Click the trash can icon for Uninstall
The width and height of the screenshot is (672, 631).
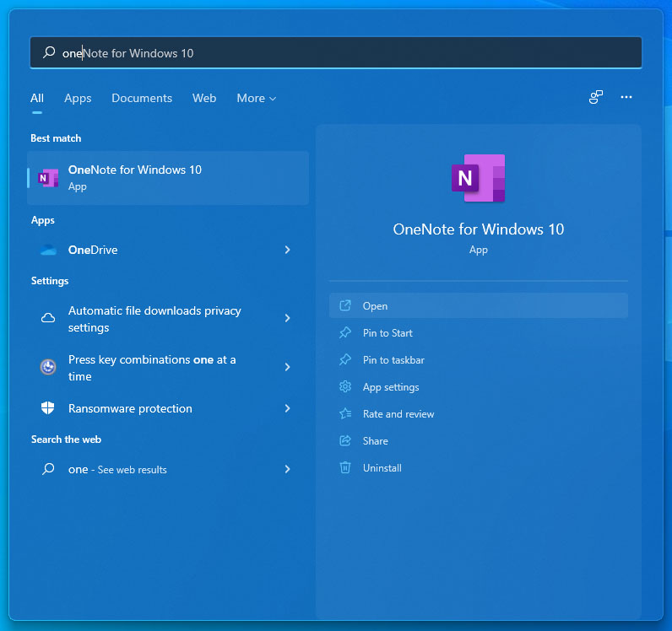pyautogui.click(x=345, y=467)
